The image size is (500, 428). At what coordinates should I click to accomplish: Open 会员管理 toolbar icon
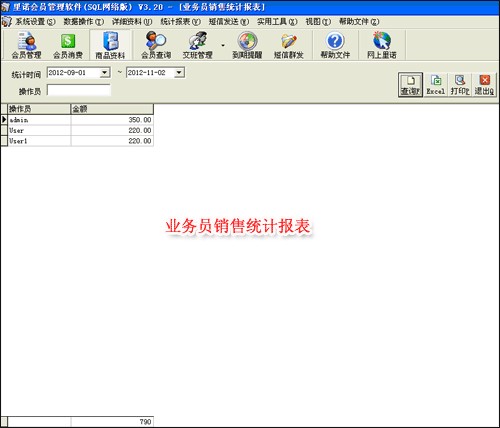(x=26, y=45)
